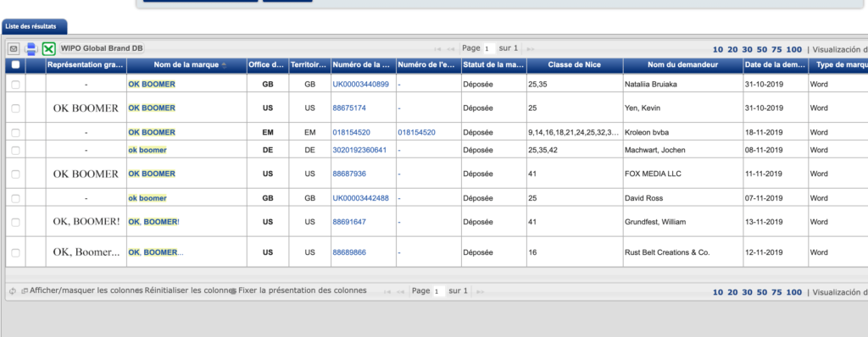Sort by Classe de Nice column header
Screen dimensions: 868x337
[x=575, y=64]
